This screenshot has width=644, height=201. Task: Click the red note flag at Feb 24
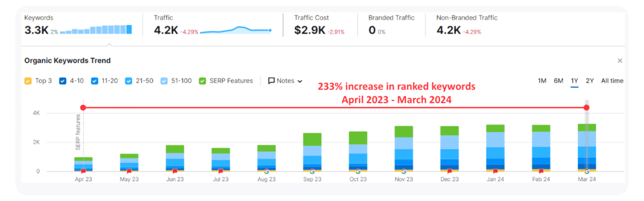[x=541, y=171]
